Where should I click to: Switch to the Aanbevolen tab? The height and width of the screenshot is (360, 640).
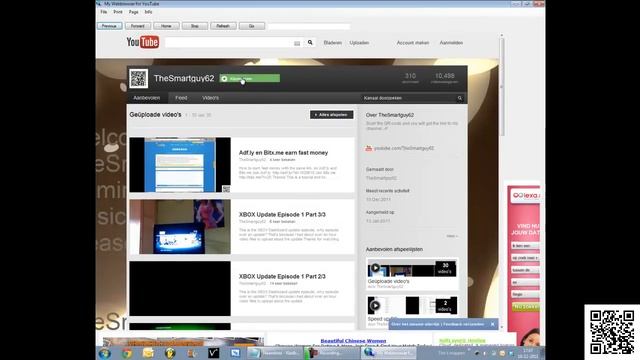[x=147, y=98]
